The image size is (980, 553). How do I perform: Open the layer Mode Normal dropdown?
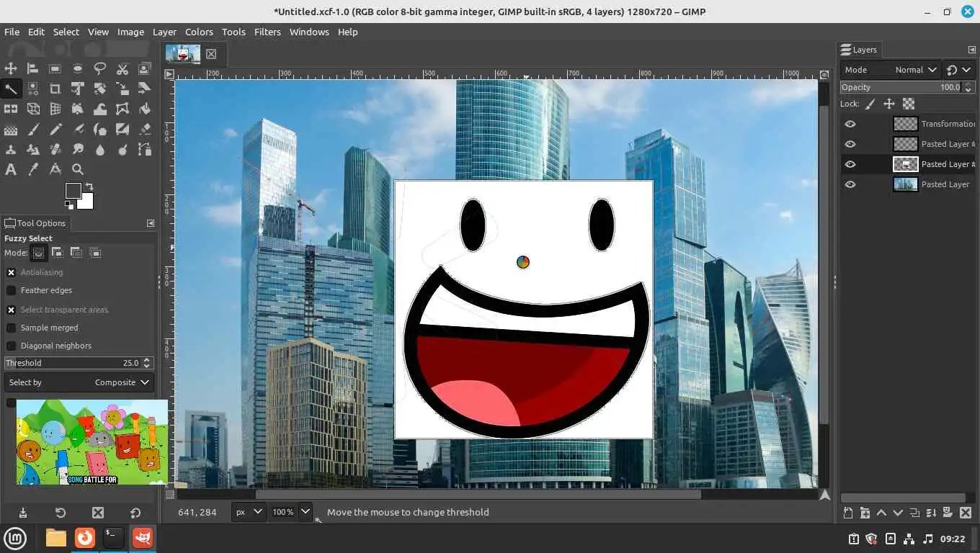(891, 70)
